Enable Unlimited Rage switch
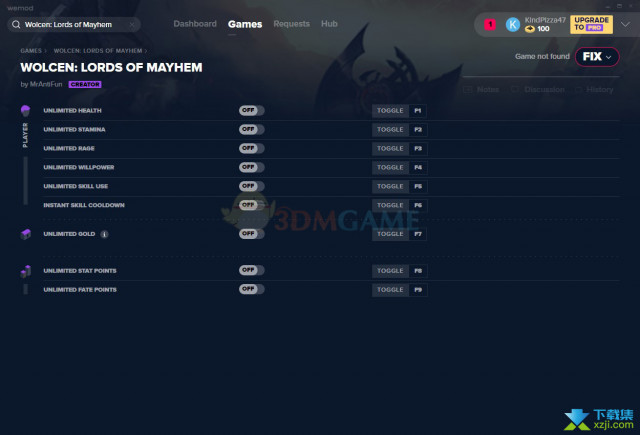This screenshot has width=640, height=435. click(251, 148)
